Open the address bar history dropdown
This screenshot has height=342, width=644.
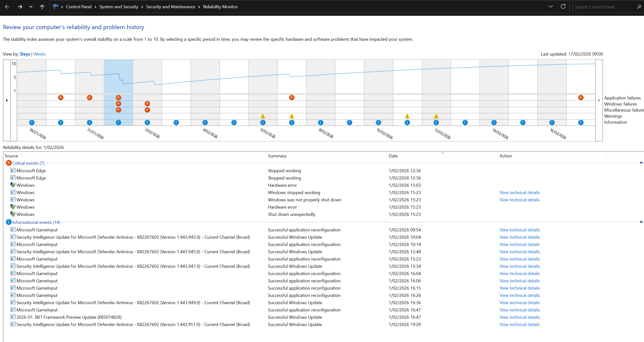pyautogui.click(x=551, y=7)
